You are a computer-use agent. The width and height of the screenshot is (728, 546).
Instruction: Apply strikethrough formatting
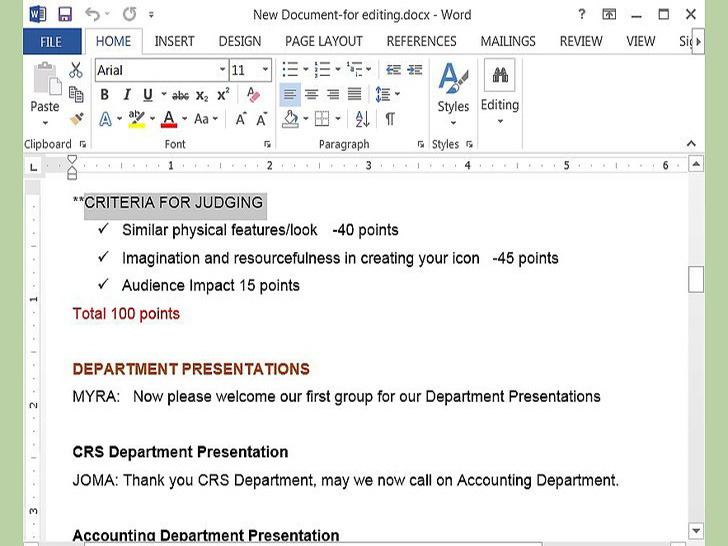tap(180, 95)
